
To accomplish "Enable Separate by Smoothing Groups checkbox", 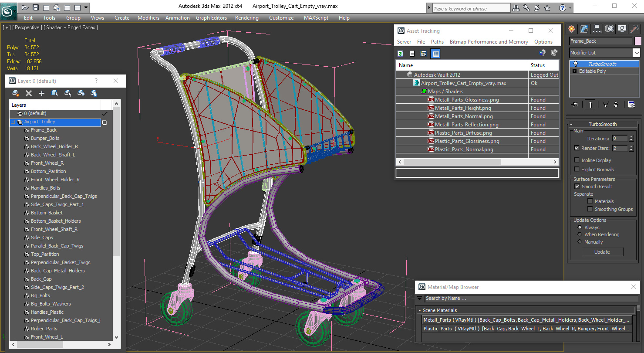I will (x=590, y=209).
